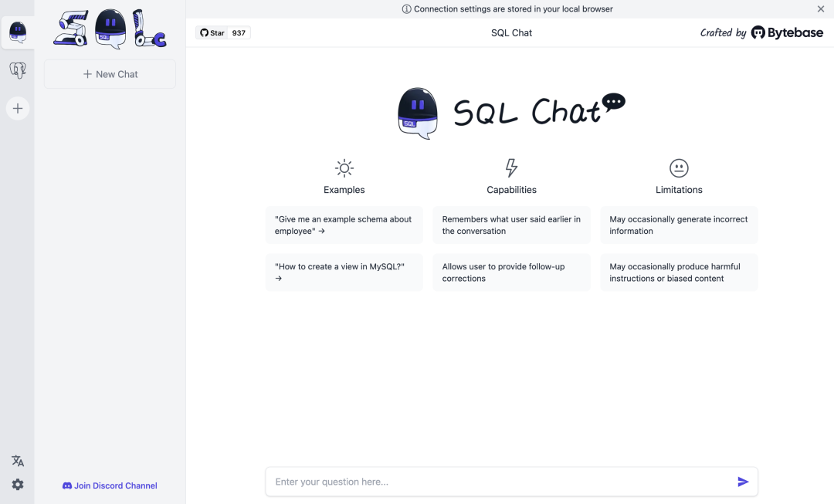Open the PostgreSQL elephant connection icon
The width and height of the screenshot is (834, 504).
pyautogui.click(x=18, y=70)
